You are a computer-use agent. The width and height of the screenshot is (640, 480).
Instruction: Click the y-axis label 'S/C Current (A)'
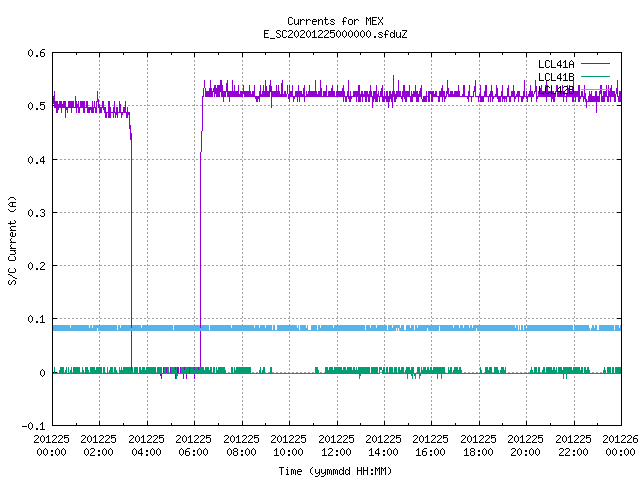[12, 240]
